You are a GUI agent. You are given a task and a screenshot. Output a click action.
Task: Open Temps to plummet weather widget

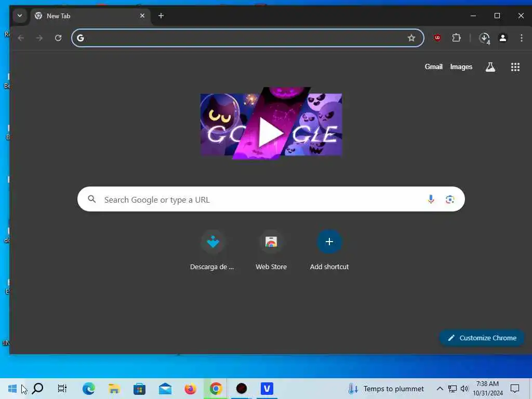pyautogui.click(x=386, y=389)
